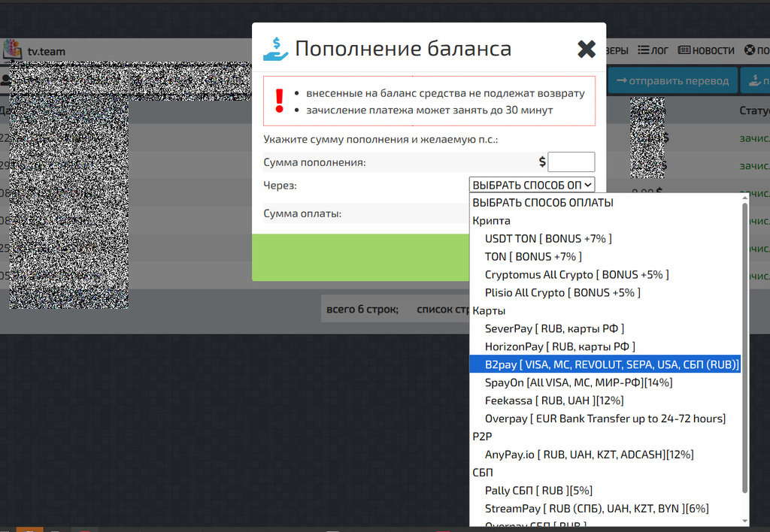Select USDT TON with +7% bonus

(548, 238)
